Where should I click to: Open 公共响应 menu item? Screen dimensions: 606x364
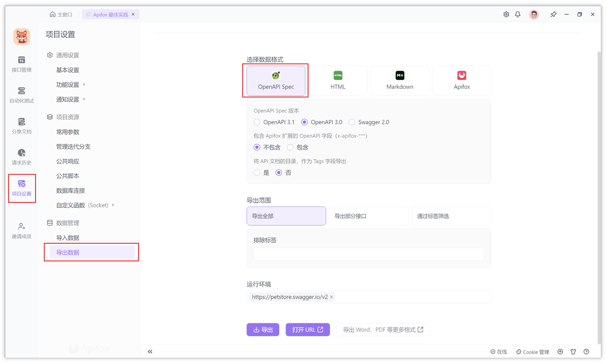68,161
